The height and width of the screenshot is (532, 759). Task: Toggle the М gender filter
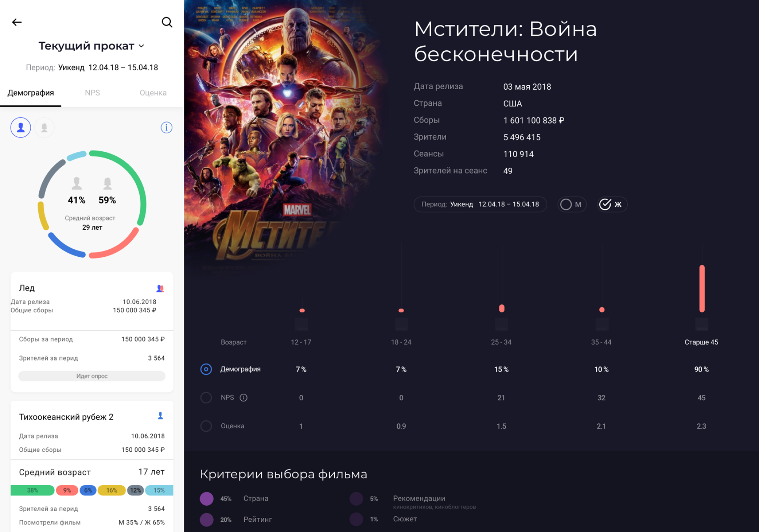pyautogui.click(x=572, y=204)
